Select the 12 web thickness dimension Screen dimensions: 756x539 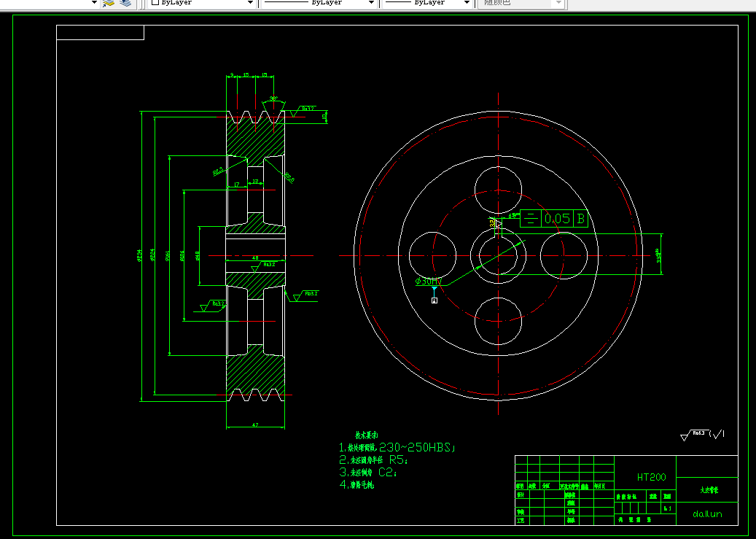click(x=256, y=182)
